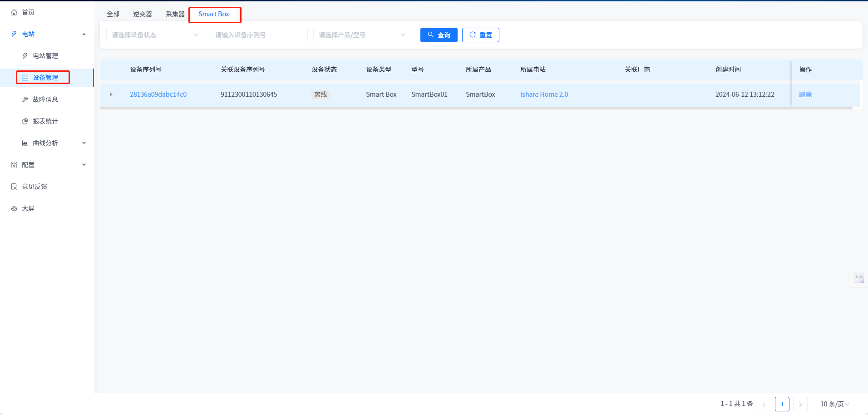Click the chart icon for 曲线分析

(x=25, y=143)
